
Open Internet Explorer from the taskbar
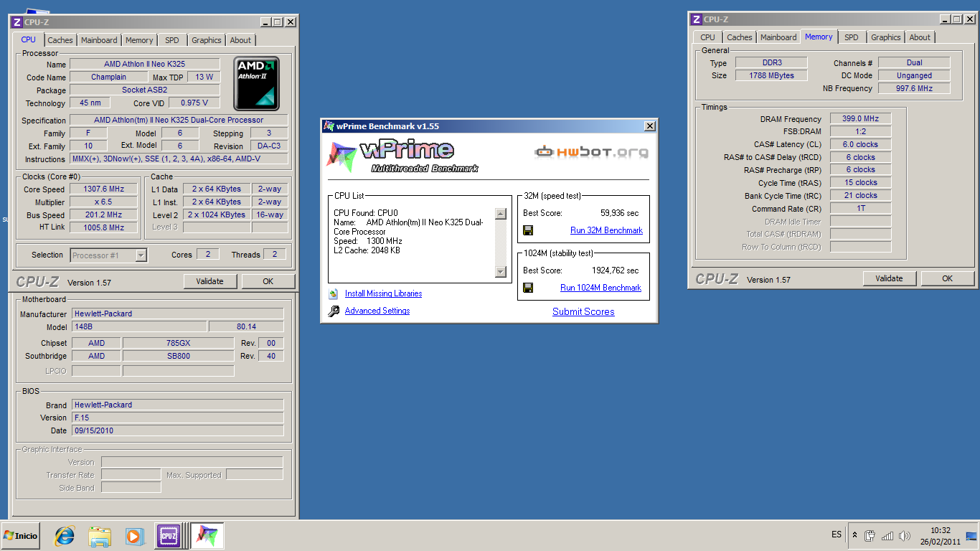[x=65, y=535]
